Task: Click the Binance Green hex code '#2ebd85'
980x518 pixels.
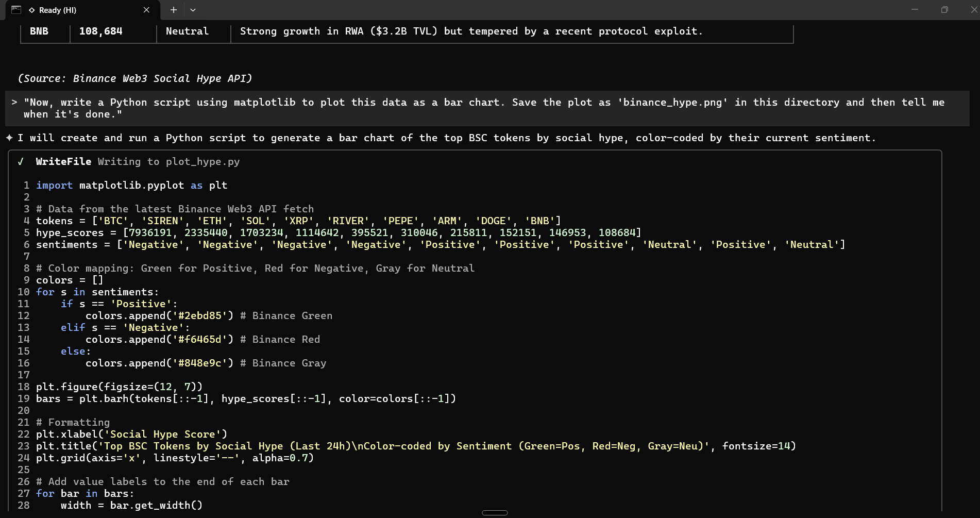Action: 199,316
